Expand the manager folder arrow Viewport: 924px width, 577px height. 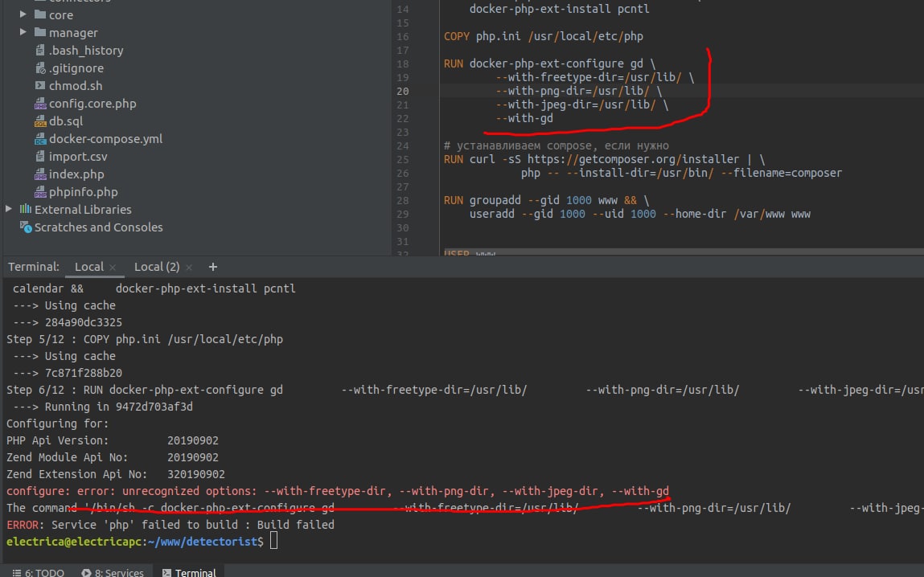pos(23,32)
